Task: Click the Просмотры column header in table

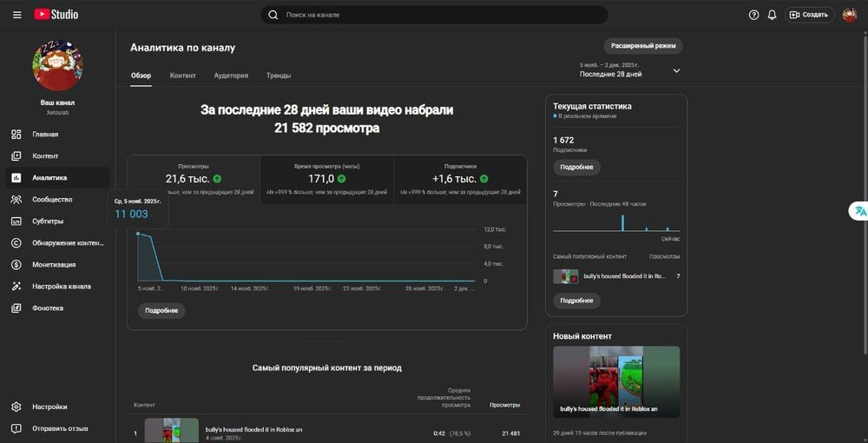Action: point(504,406)
